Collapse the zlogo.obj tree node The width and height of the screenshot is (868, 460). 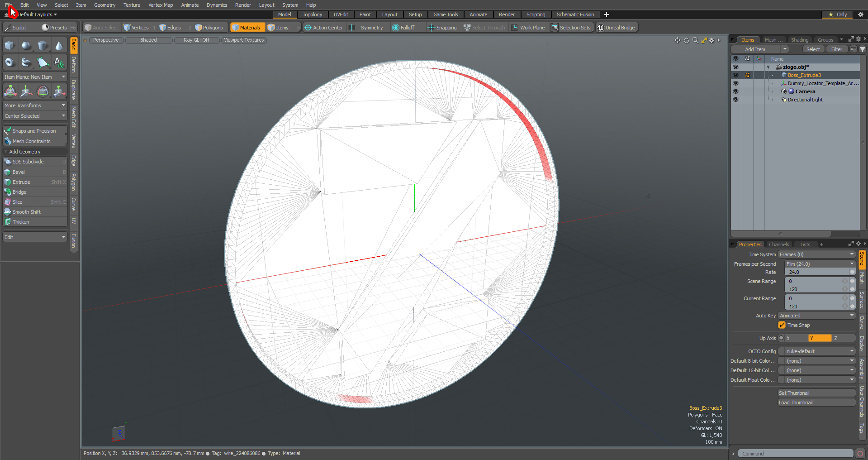[x=768, y=67]
